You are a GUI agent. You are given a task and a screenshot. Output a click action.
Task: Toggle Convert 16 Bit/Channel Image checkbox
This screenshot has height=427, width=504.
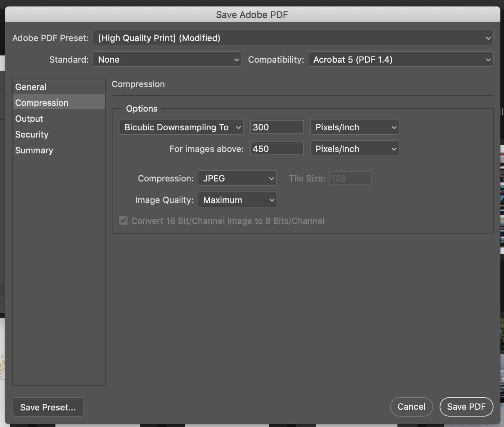pos(123,220)
